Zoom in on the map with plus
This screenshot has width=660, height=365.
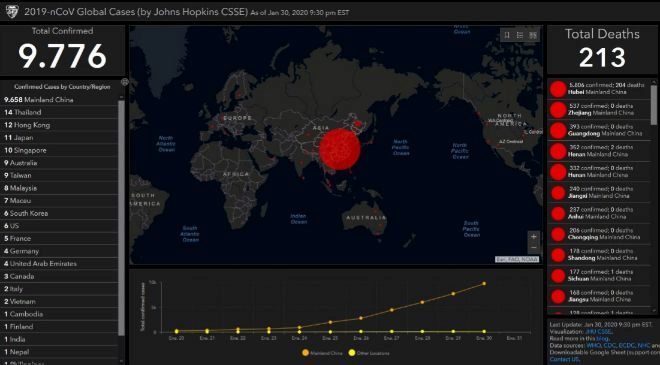point(533,237)
